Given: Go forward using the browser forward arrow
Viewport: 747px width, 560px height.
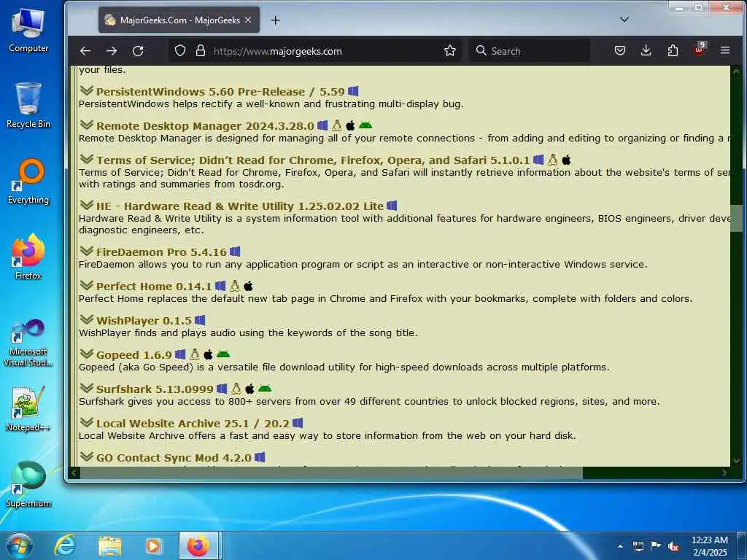Looking at the screenshot, I should [x=112, y=51].
